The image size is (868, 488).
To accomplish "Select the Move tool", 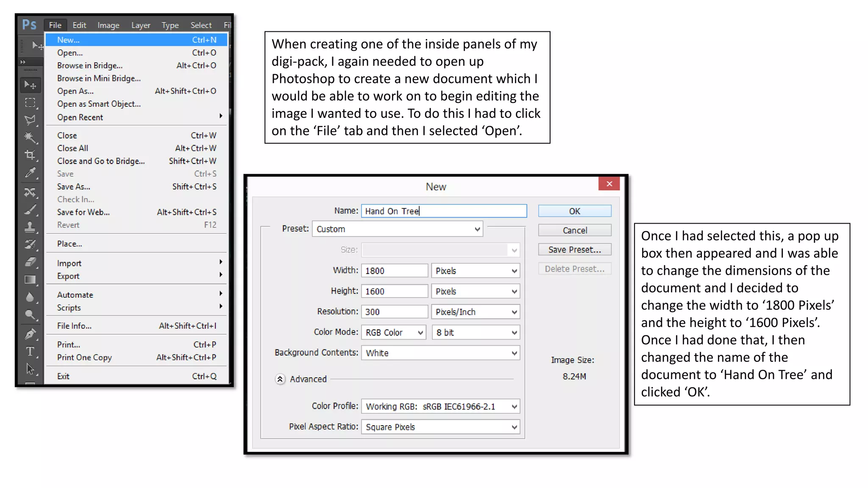I will point(30,85).
